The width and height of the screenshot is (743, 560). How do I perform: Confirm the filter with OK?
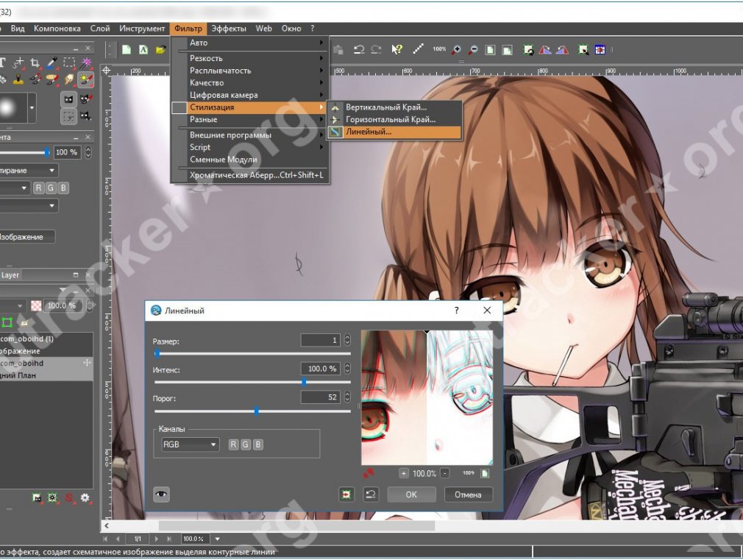tap(411, 495)
